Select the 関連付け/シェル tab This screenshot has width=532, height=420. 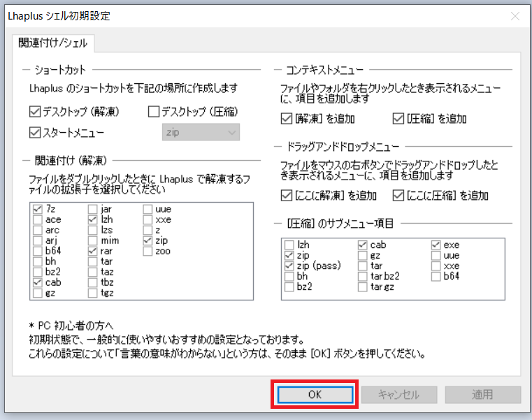tap(53, 43)
